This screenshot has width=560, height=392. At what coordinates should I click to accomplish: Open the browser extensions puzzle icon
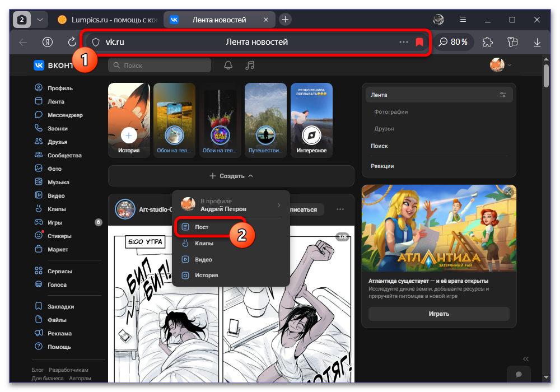point(488,42)
